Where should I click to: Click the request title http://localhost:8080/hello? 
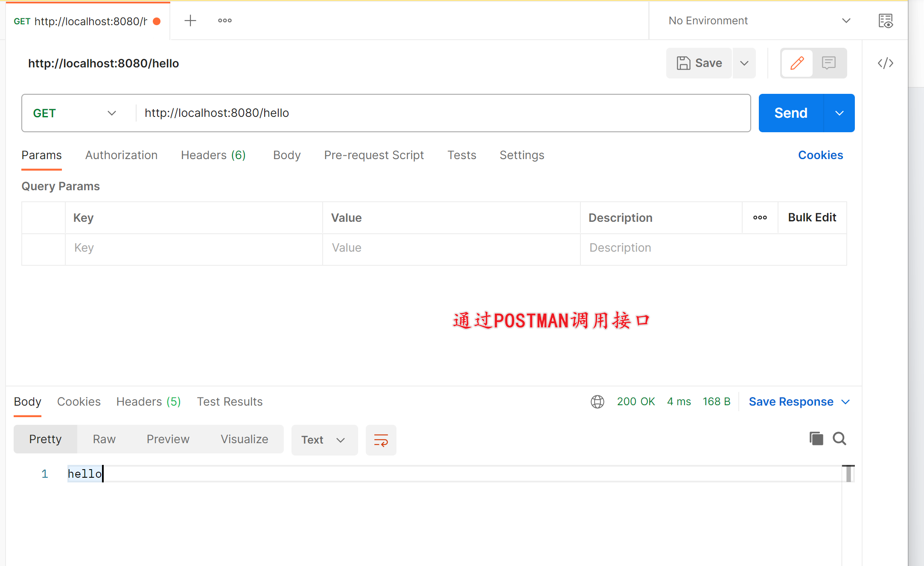103,64
